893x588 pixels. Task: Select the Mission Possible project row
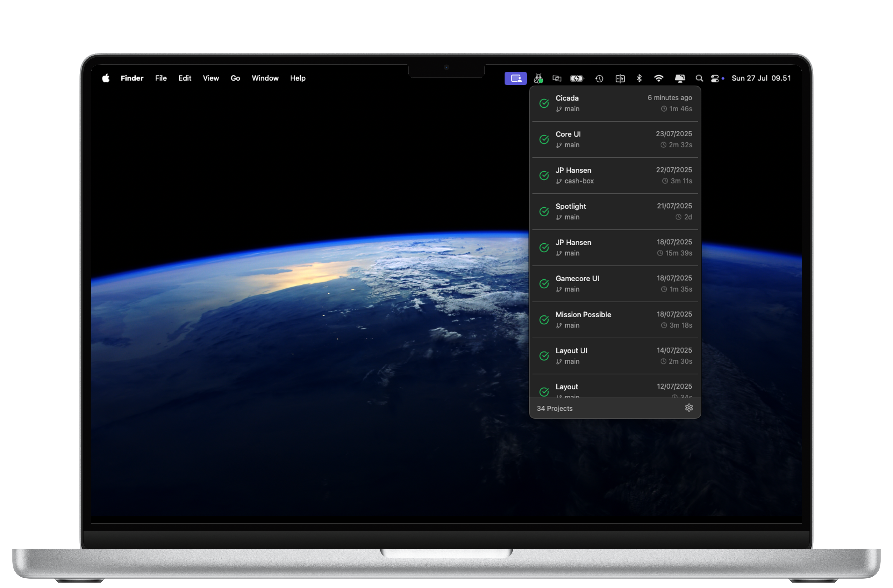(x=615, y=320)
